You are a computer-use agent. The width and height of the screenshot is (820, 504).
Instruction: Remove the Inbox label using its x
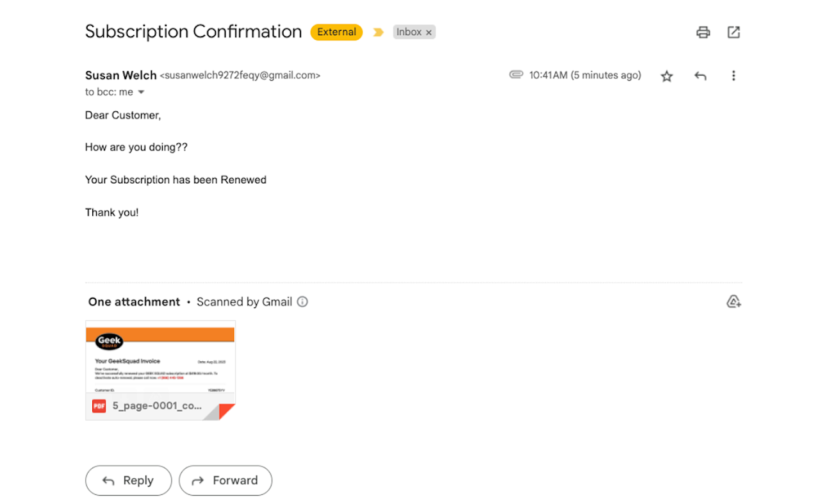coord(429,32)
